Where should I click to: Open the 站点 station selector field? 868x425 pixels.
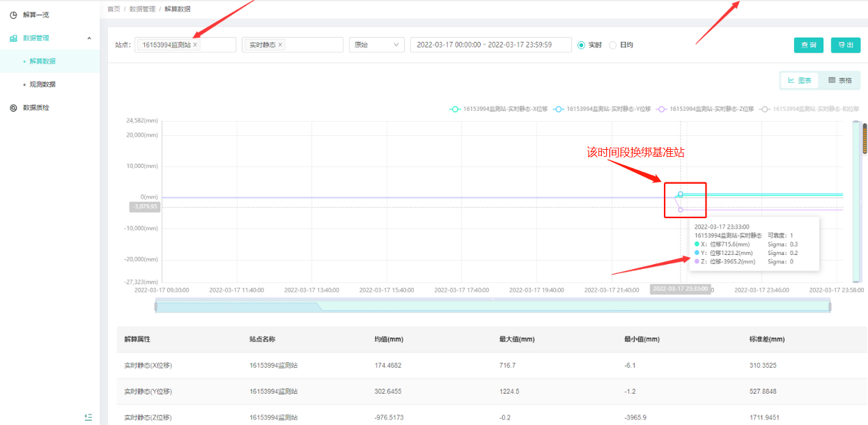click(x=217, y=45)
